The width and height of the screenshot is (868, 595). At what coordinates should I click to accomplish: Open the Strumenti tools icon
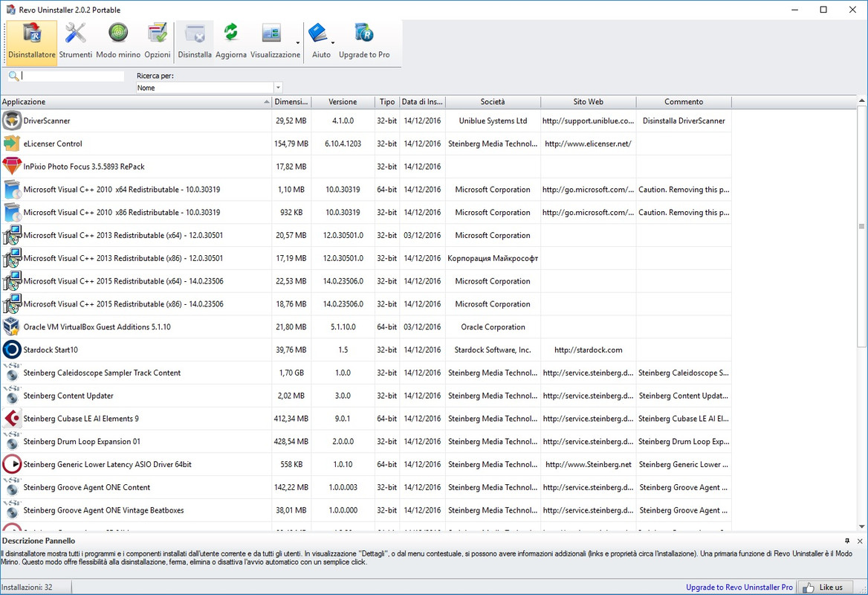[x=75, y=33]
